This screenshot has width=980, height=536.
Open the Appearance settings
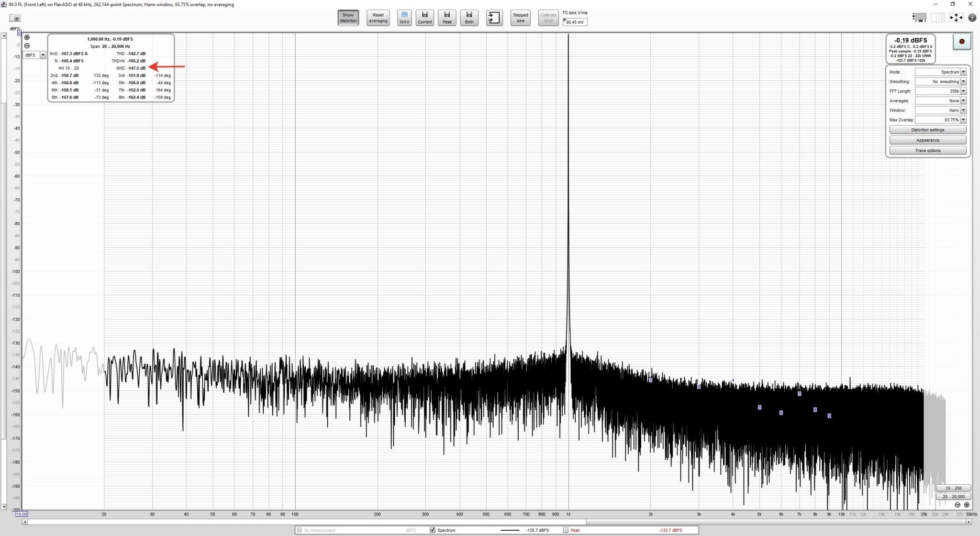[x=927, y=140]
